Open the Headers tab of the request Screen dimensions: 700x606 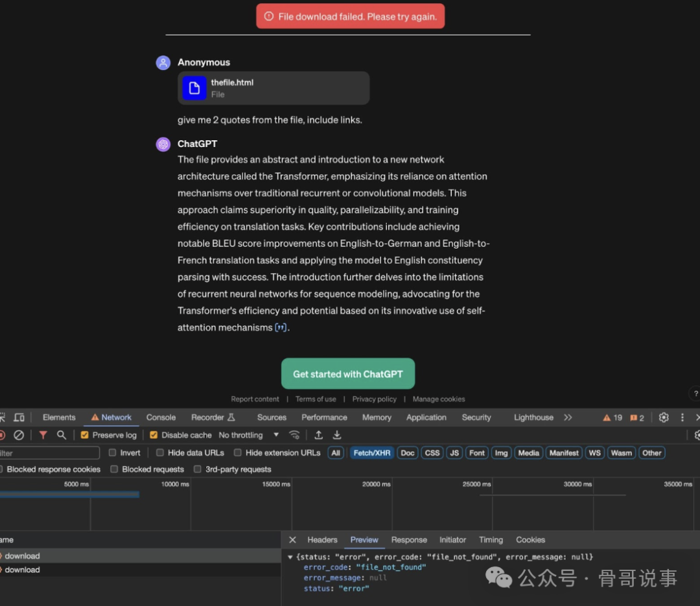pyautogui.click(x=322, y=540)
